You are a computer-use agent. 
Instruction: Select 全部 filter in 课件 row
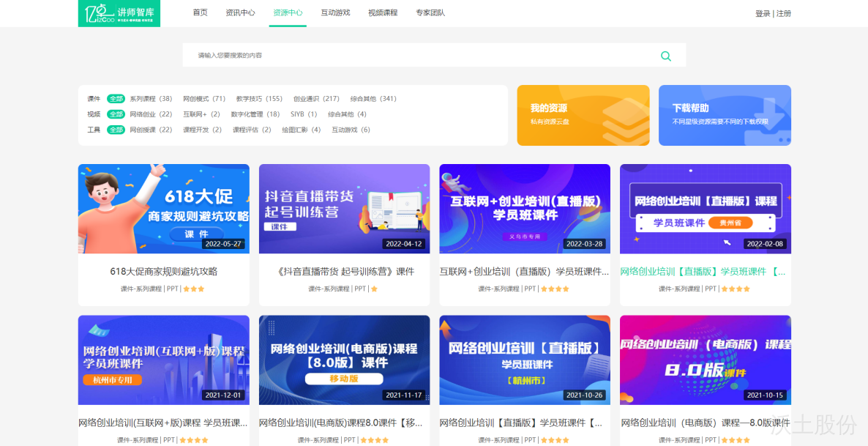coord(116,99)
